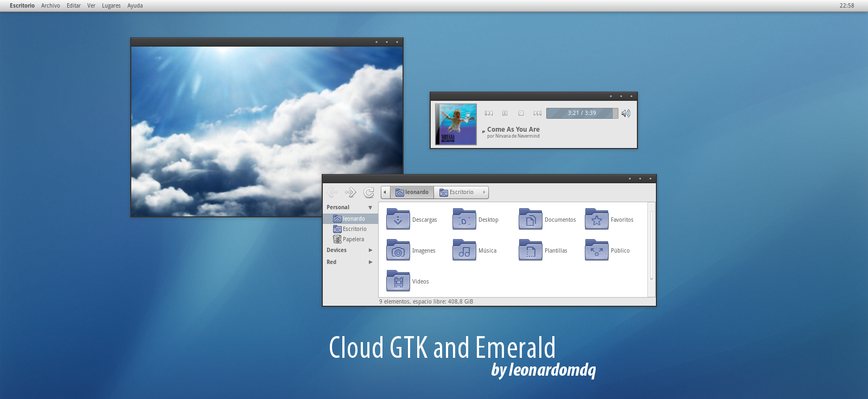
Task: Select the Documentos folder icon
Action: tap(530, 219)
